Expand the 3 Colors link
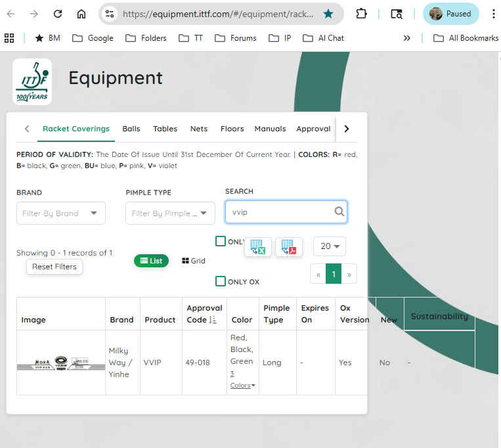This screenshot has width=501, height=448. tap(242, 379)
